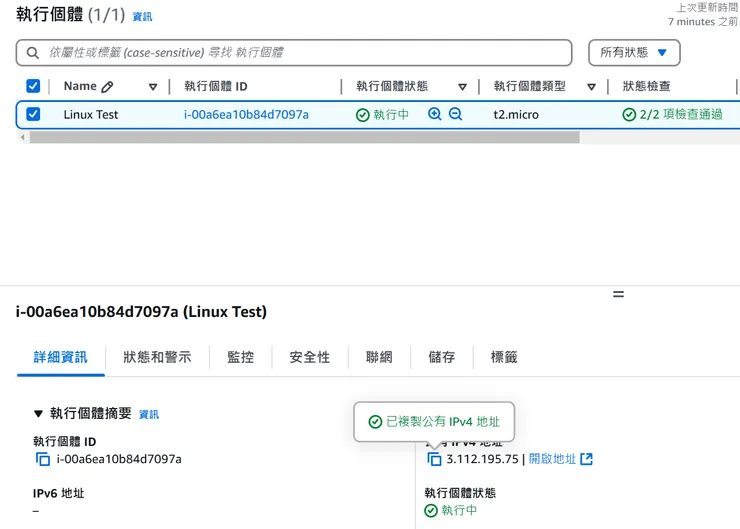Screen dimensions: 740x529
Task: Open the instance ID link i-00a6ea10b84d7097a in the table
Action: pos(246,115)
